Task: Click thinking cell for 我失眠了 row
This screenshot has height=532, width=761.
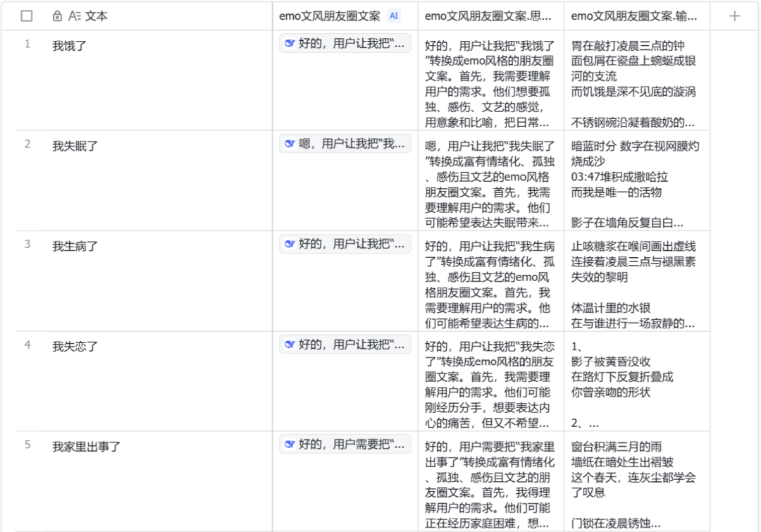Action: (491, 181)
